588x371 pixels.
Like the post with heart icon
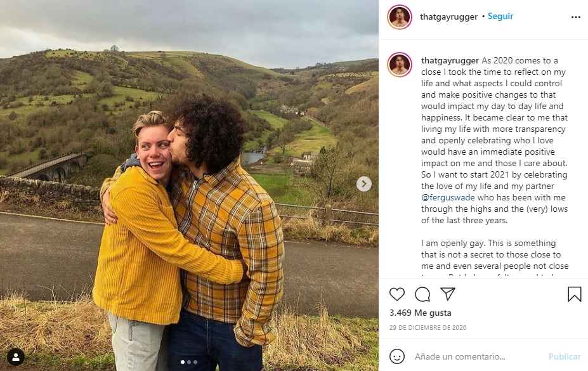point(397,294)
